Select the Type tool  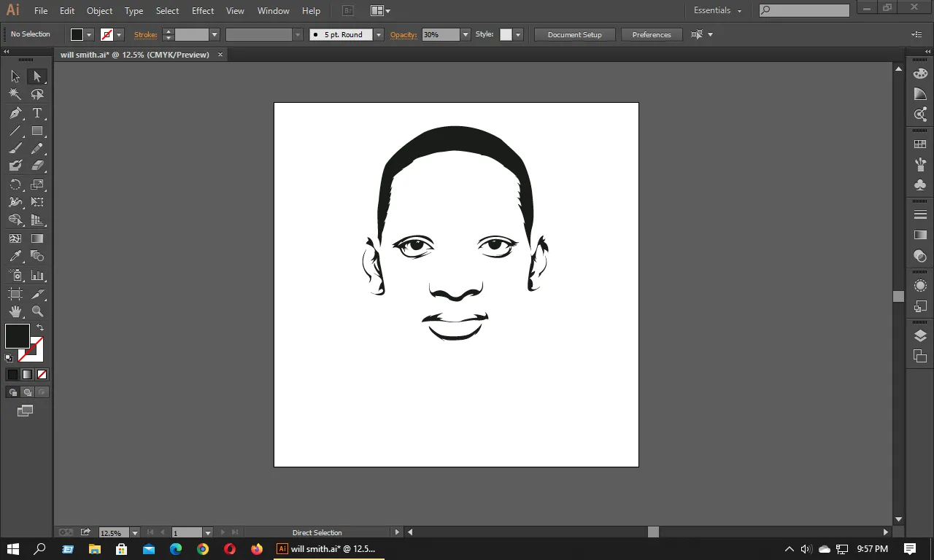coord(37,113)
